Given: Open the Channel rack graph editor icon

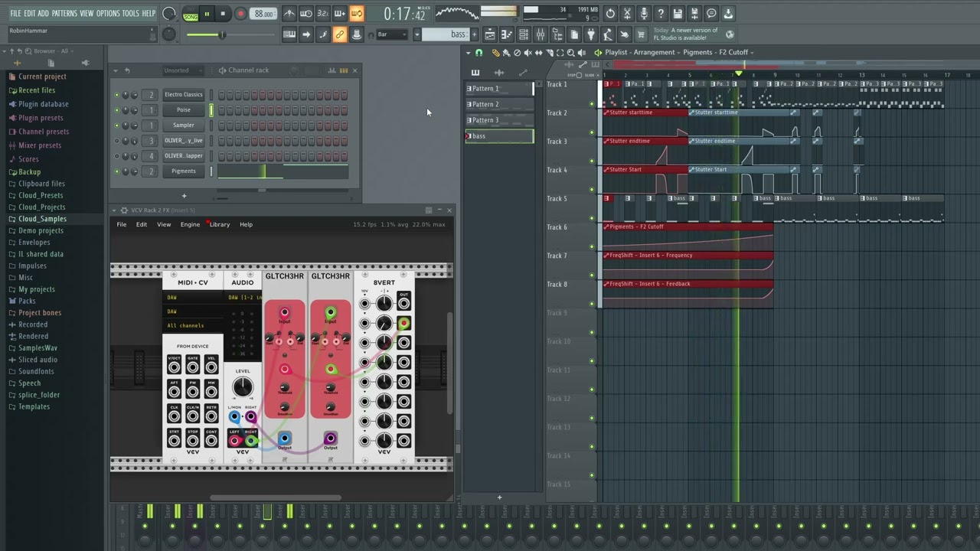Looking at the screenshot, I should pyautogui.click(x=332, y=70).
